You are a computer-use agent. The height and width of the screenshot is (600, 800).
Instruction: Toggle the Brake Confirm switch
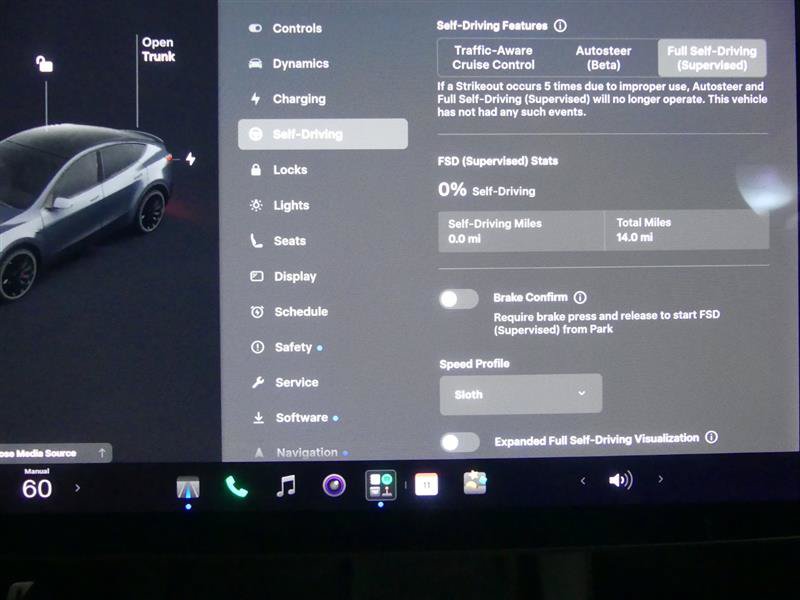(459, 299)
